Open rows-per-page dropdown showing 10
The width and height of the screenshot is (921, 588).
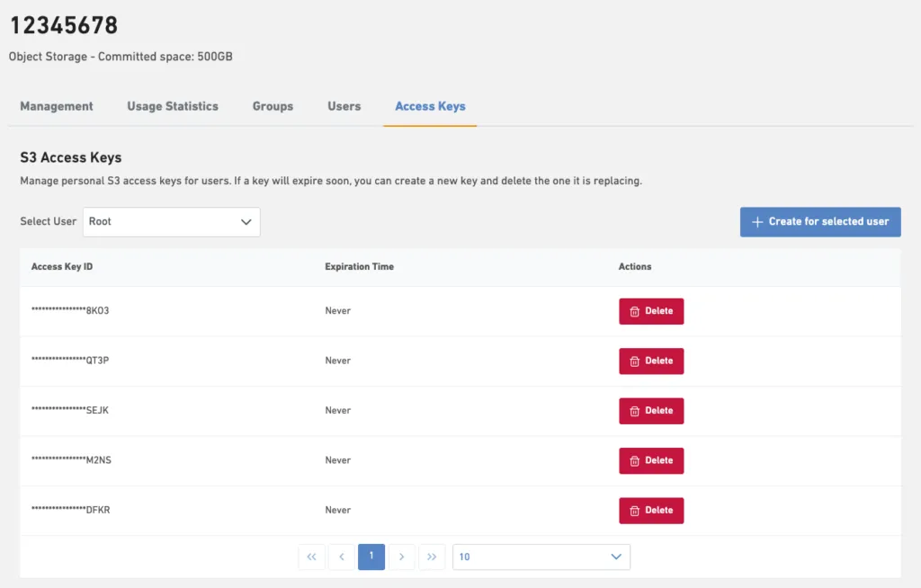click(541, 557)
